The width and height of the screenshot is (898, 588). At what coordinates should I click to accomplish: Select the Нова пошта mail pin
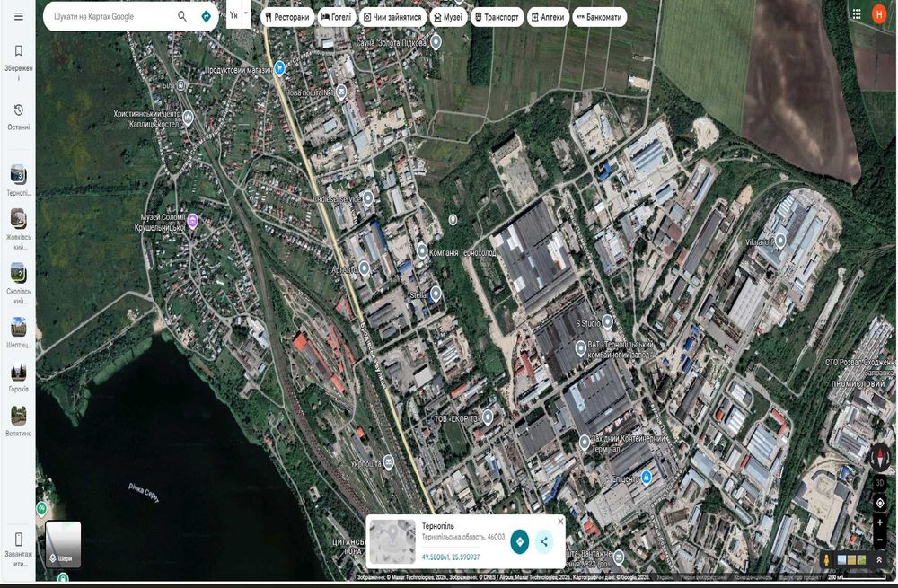click(x=341, y=92)
